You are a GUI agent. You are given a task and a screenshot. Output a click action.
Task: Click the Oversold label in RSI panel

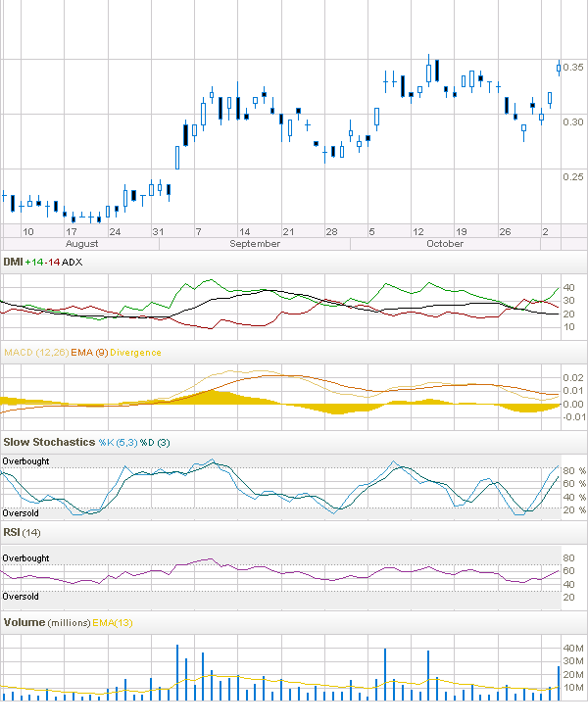[22, 596]
